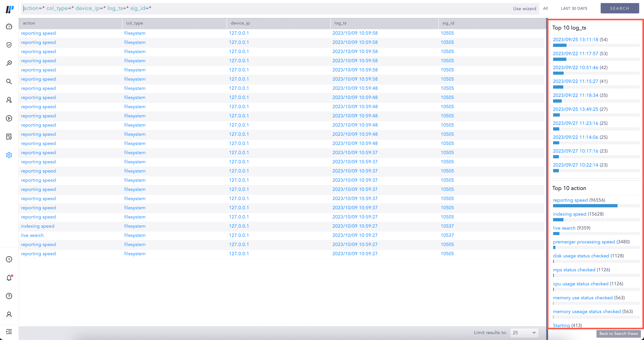Viewport: 644px width, 340px height.
Task: Open the play-circle playbooks sidebar icon
Action: tap(9, 118)
